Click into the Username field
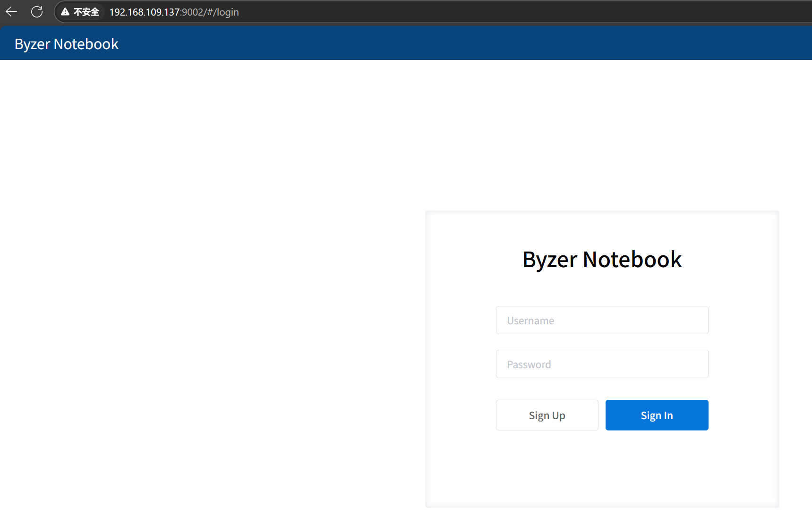The width and height of the screenshot is (812, 531). pos(602,320)
